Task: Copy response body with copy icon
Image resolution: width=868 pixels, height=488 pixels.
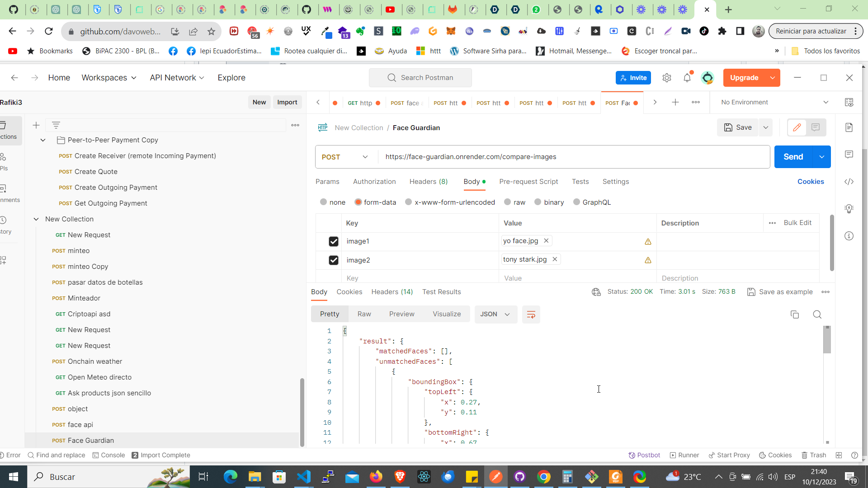Action: click(794, 314)
